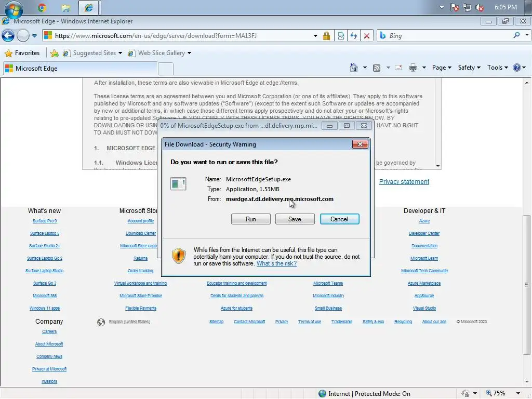Open the recent pages dropdown arrow
532x399 pixels.
[x=34, y=36]
